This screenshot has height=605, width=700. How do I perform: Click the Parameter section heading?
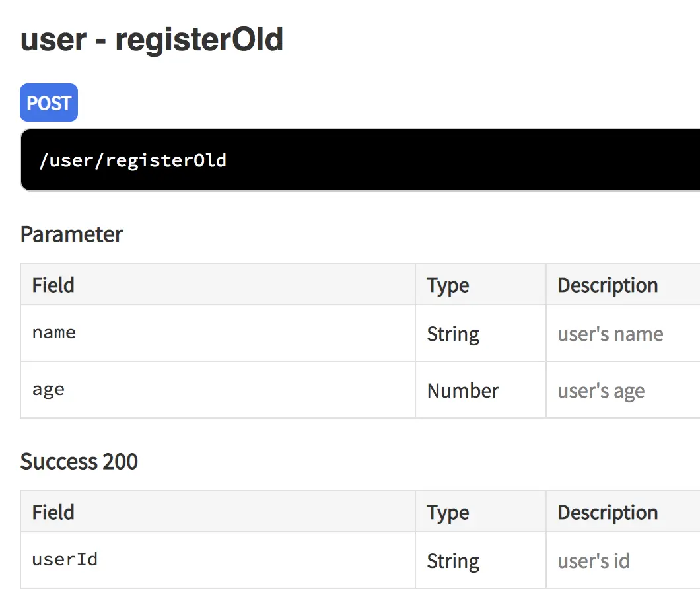[x=71, y=234]
